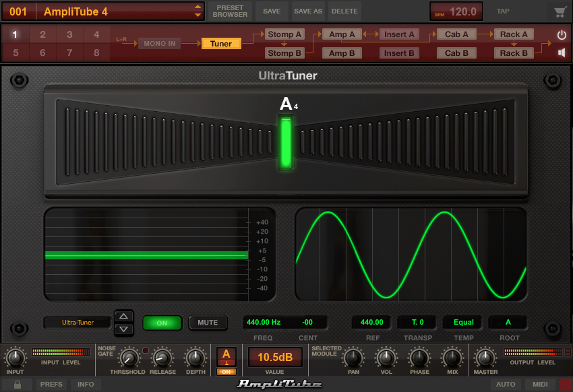Select preset slot 2
This screenshot has width=573, height=392.
[x=42, y=34]
